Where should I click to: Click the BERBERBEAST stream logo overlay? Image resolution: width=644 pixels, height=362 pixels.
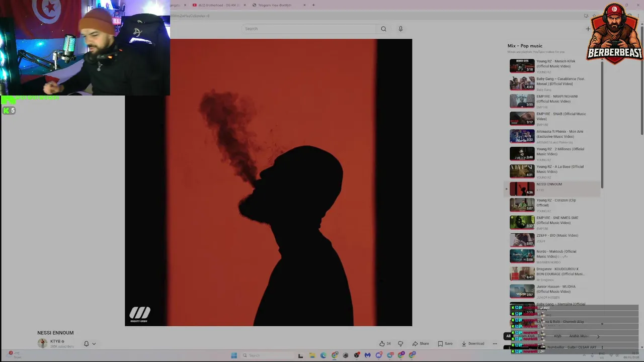tap(614, 33)
